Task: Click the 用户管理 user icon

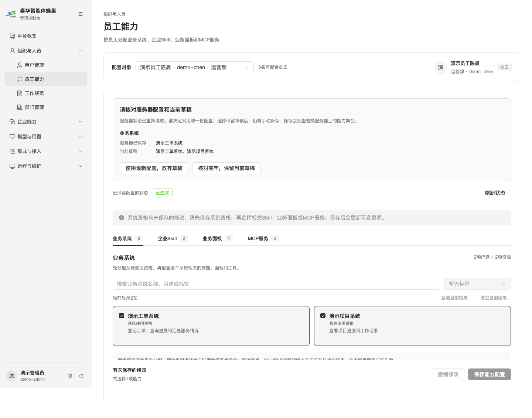Action: click(20, 65)
